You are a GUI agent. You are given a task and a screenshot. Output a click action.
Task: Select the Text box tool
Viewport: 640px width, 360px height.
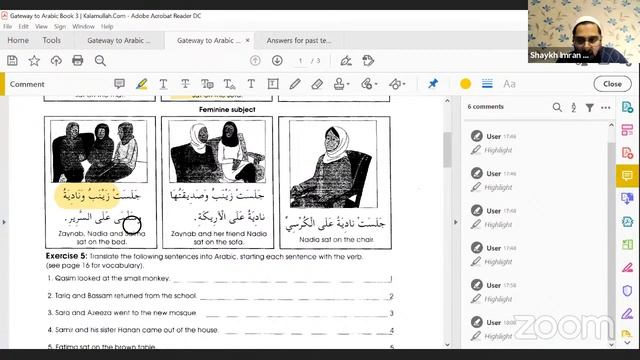click(273, 84)
